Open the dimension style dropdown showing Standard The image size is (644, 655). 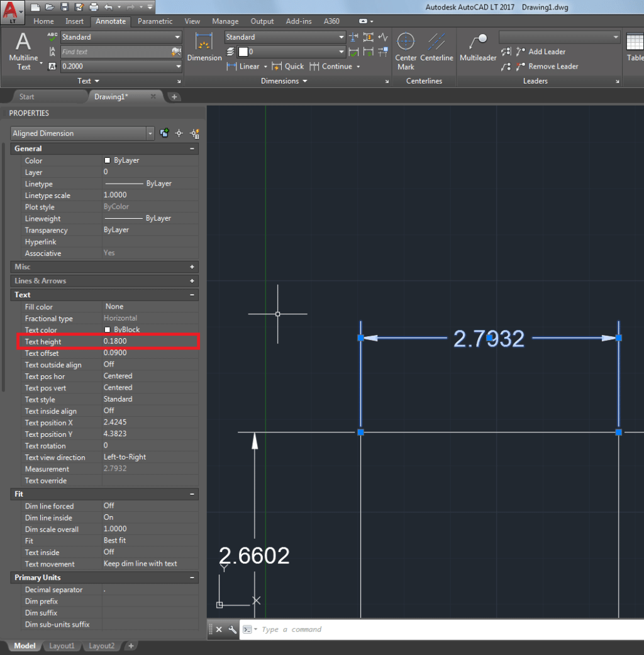click(x=284, y=36)
